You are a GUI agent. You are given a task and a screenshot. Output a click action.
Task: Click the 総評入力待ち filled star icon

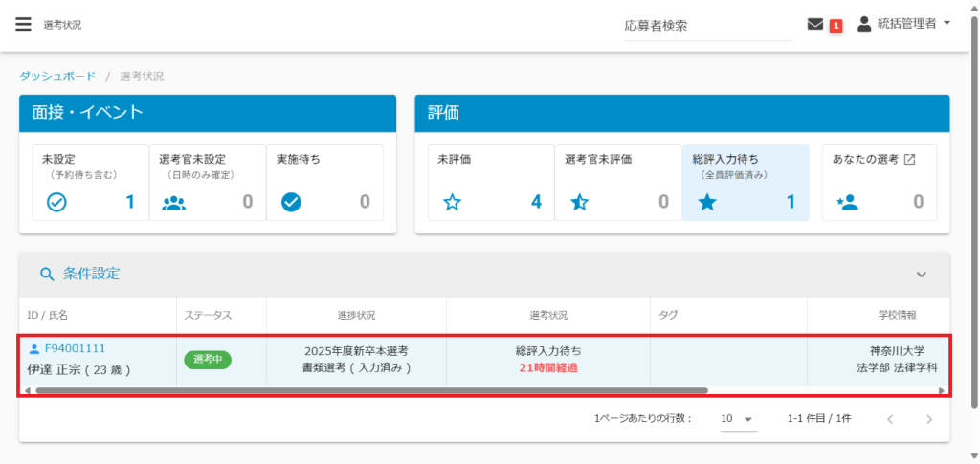(706, 202)
